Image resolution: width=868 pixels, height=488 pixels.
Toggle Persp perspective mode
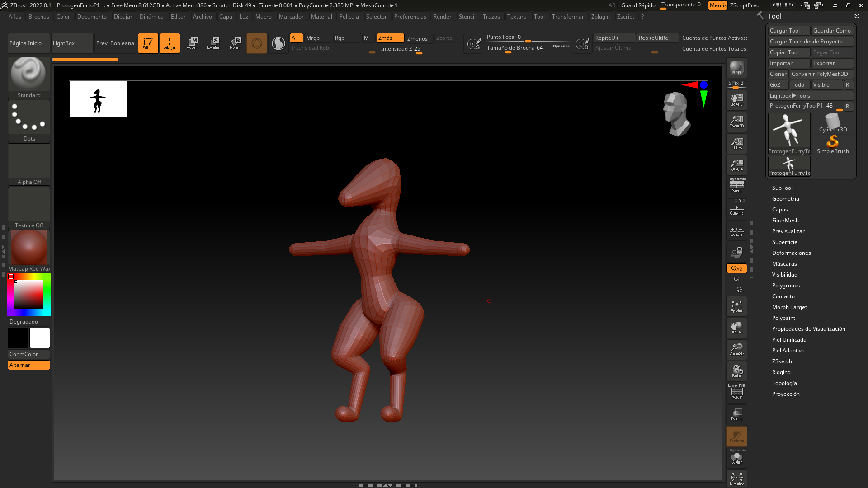click(736, 186)
